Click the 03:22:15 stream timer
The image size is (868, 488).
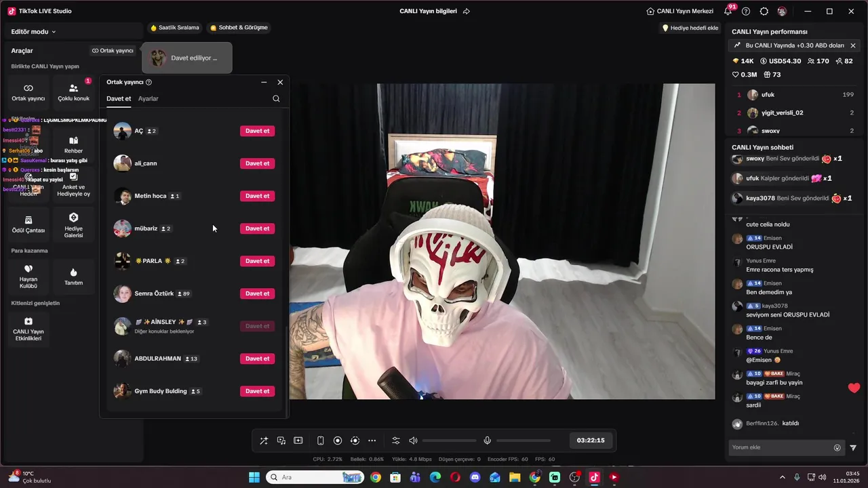tap(591, 441)
